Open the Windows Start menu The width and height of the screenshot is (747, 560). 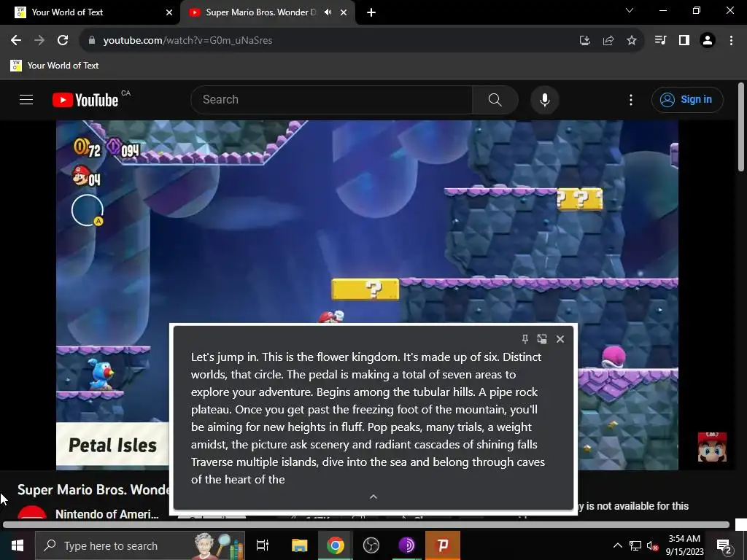[18, 545]
